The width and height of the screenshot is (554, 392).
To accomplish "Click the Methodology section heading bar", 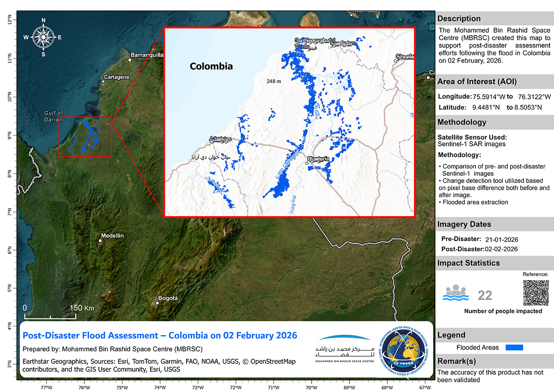I will 495,122.
